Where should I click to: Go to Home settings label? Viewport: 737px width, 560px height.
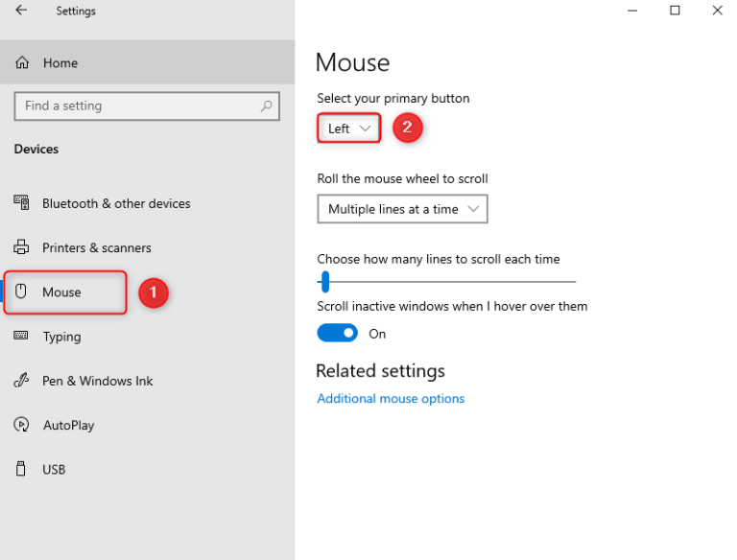[60, 63]
